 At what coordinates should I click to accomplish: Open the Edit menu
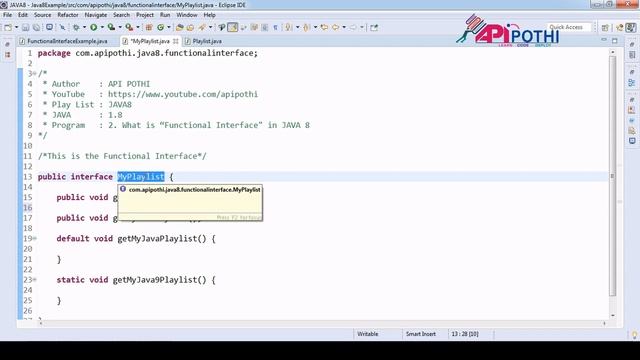point(23,15)
